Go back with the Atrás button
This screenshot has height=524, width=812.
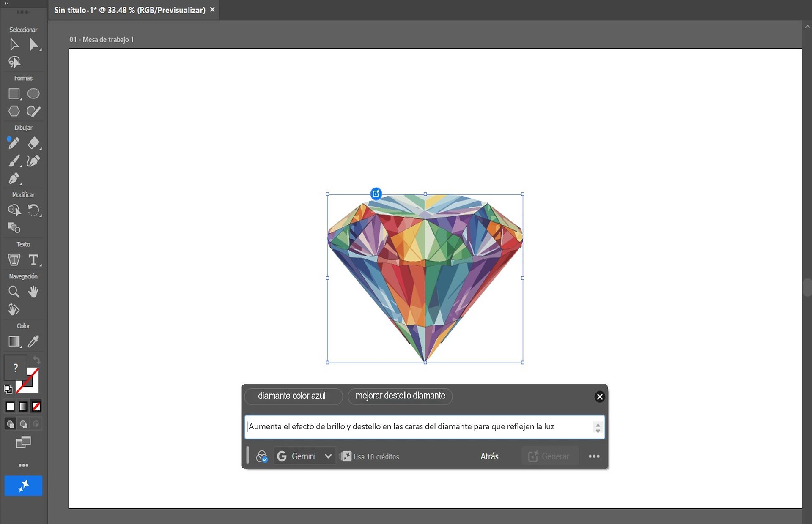(489, 456)
